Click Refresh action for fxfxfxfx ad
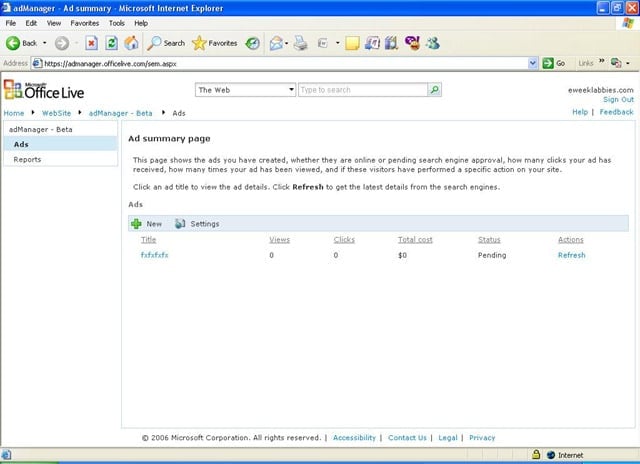Viewport: 640px width, 464px height. coord(571,255)
